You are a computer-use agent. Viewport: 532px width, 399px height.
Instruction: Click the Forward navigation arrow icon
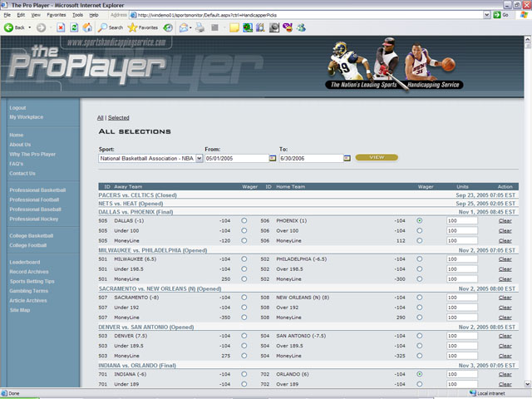click(41, 27)
